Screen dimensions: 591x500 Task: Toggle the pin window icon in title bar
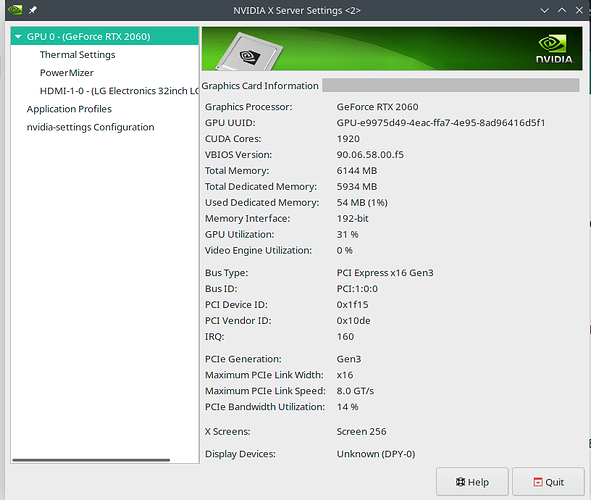(x=33, y=10)
